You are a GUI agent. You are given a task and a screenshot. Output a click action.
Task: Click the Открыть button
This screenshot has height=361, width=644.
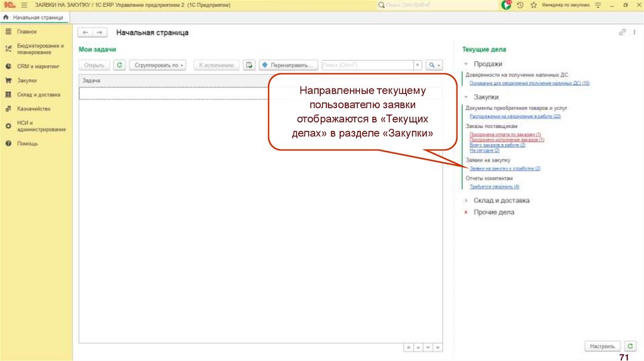tap(94, 65)
